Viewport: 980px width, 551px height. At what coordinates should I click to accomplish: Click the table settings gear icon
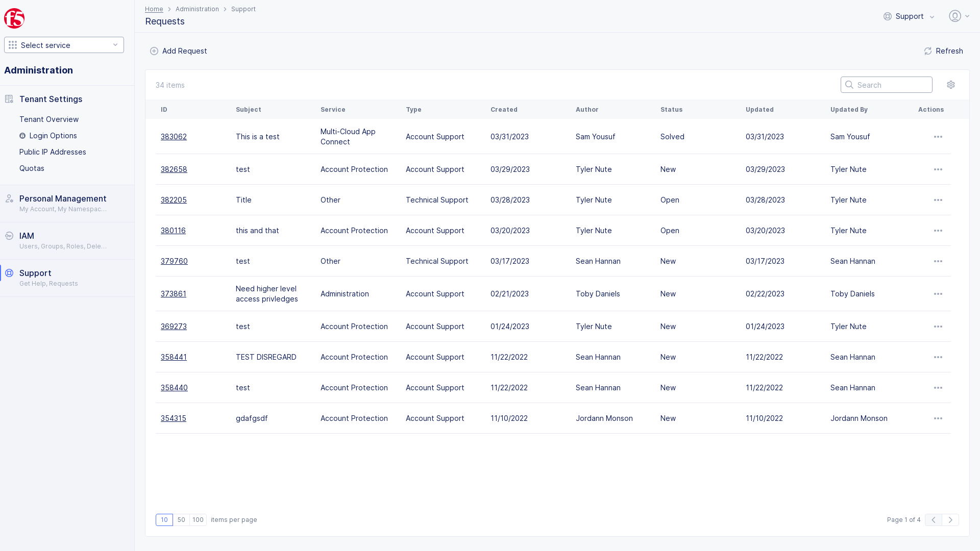(x=950, y=85)
